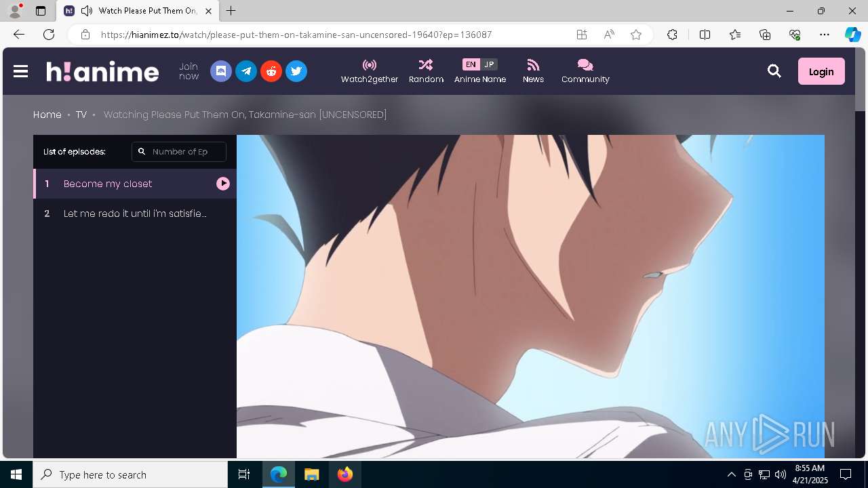Open the apps available icon in address bar
This screenshot has height=488, width=868.
pyautogui.click(x=582, y=35)
